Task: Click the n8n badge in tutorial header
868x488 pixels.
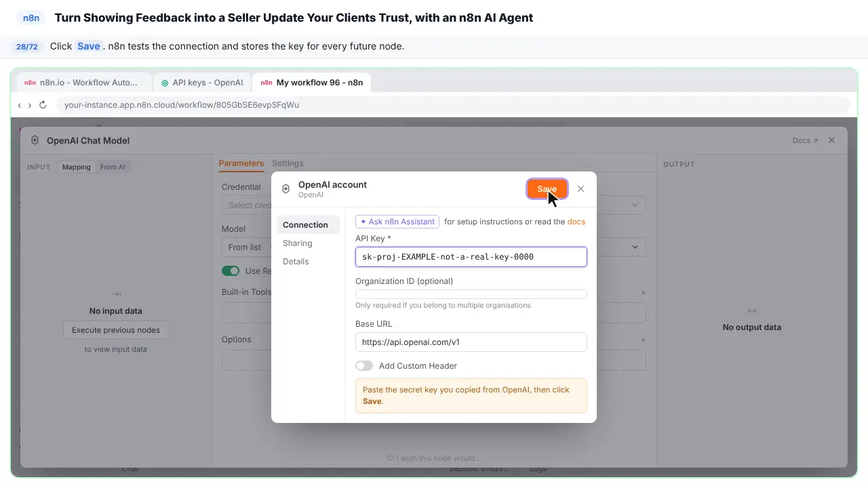Action: (31, 18)
